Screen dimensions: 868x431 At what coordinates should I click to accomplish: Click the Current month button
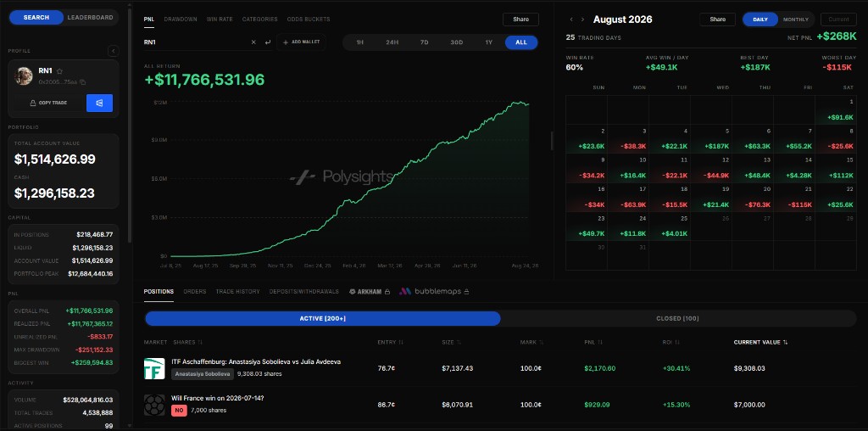(x=838, y=20)
